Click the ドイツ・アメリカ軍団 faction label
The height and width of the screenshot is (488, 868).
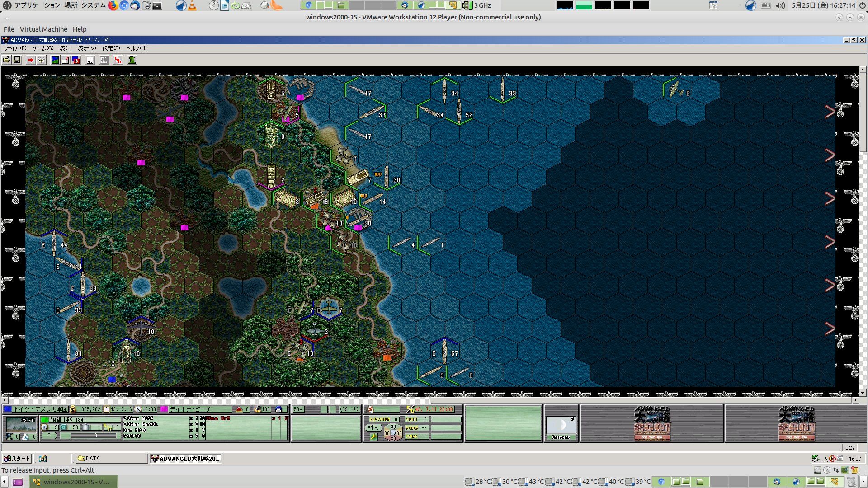click(x=40, y=409)
